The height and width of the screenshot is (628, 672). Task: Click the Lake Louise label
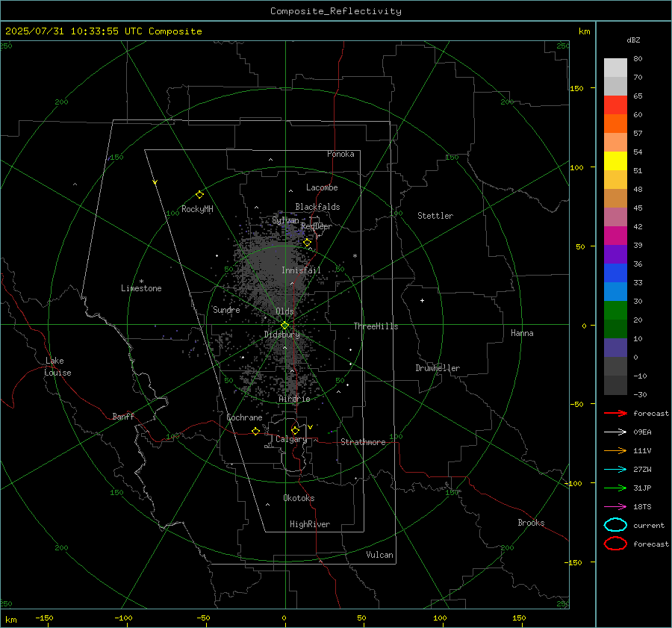[x=57, y=367]
